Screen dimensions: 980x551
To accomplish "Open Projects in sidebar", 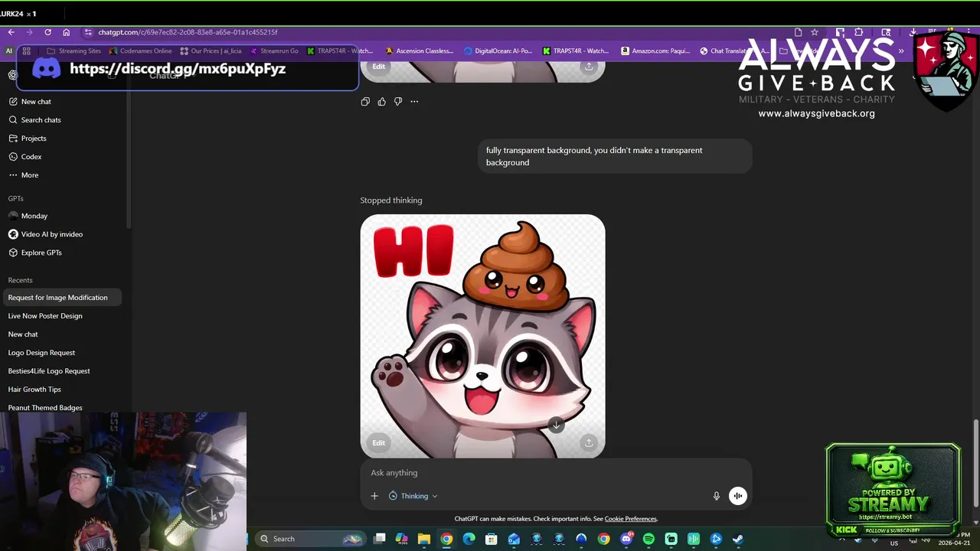I will (x=61, y=138).
